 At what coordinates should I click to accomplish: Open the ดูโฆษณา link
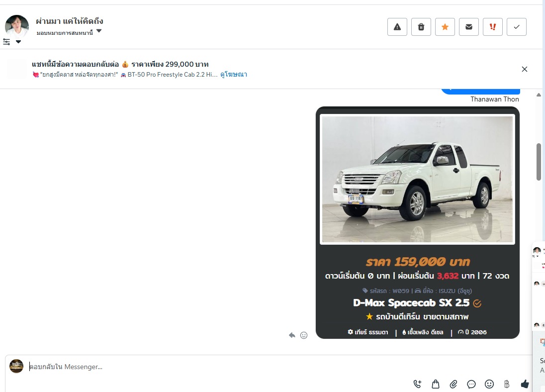[234, 75]
